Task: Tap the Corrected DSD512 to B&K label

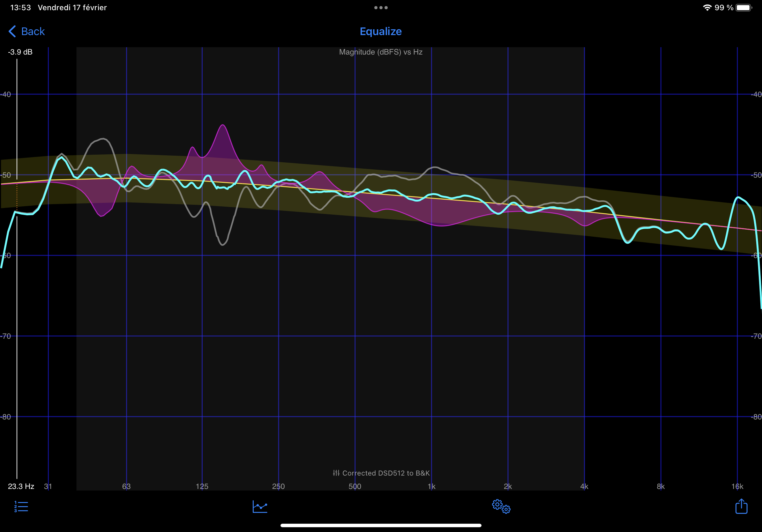Action: pyautogui.click(x=386, y=473)
